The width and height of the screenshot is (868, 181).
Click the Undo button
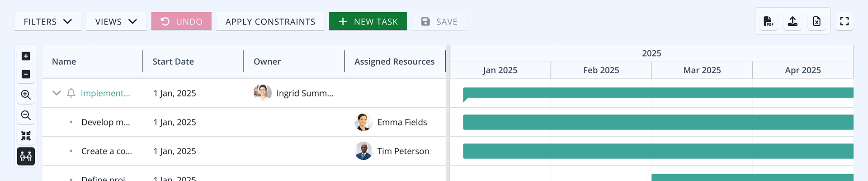point(181,21)
